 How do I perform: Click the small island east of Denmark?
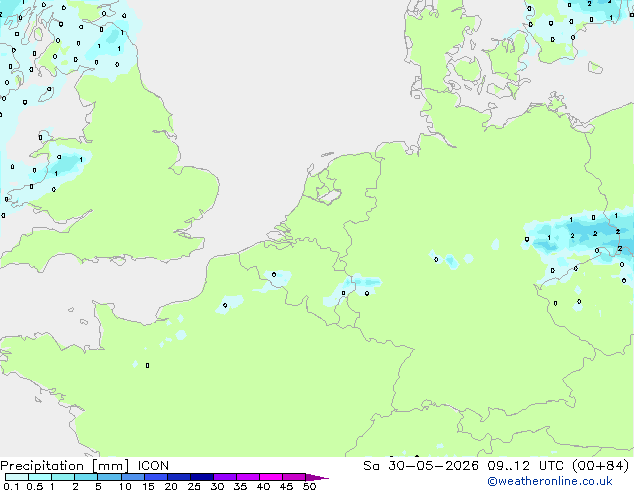pyautogui.click(x=595, y=67)
